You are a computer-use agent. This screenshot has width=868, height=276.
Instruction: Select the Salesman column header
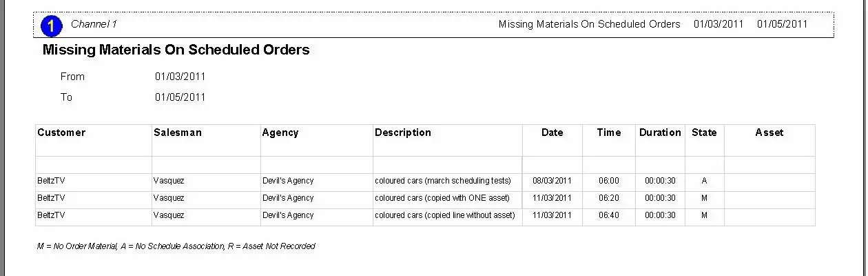coord(178,132)
